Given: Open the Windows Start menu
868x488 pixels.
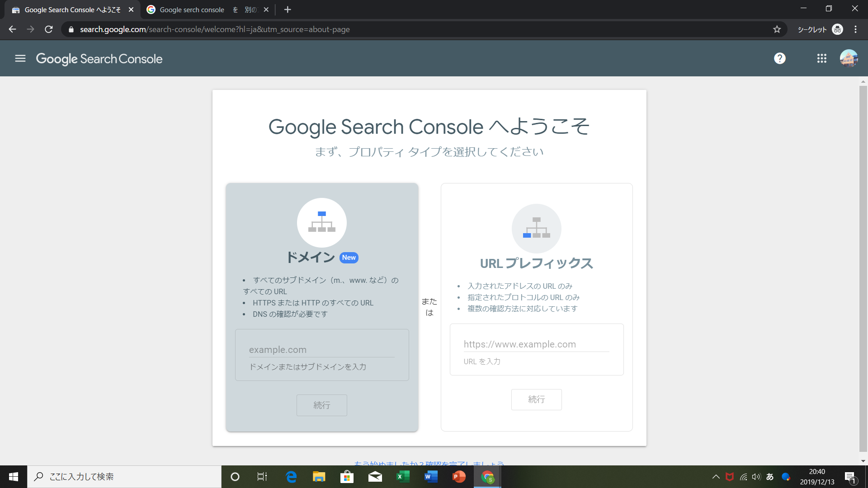Looking at the screenshot, I should coord(14,477).
